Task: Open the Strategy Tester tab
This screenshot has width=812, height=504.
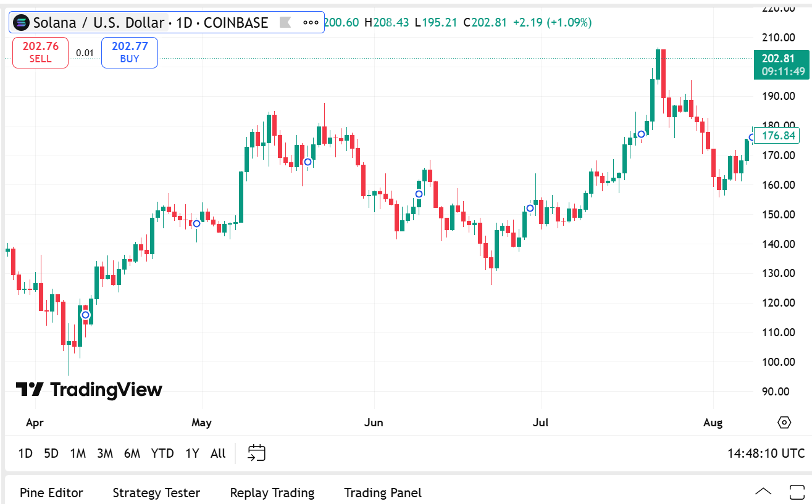Action: click(x=156, y=493)
